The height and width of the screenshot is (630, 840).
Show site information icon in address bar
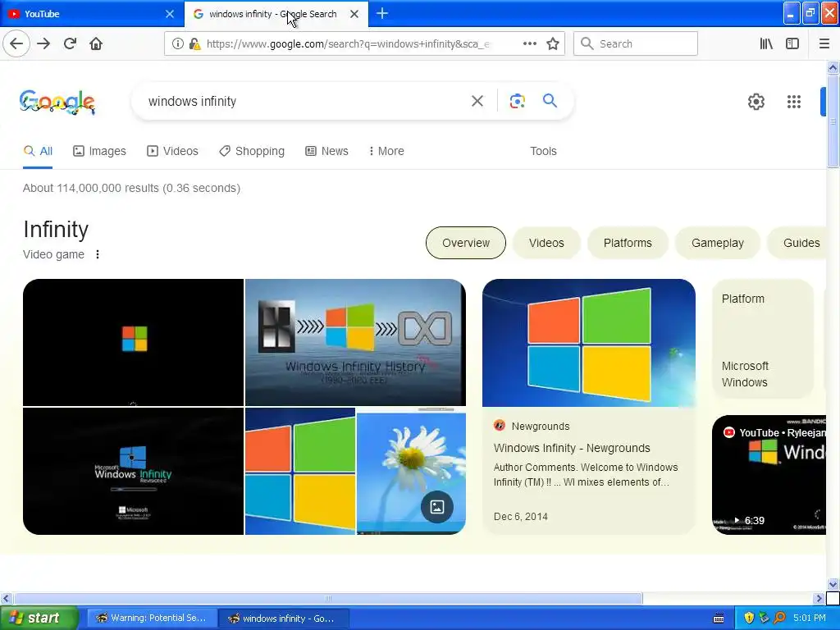177,44
